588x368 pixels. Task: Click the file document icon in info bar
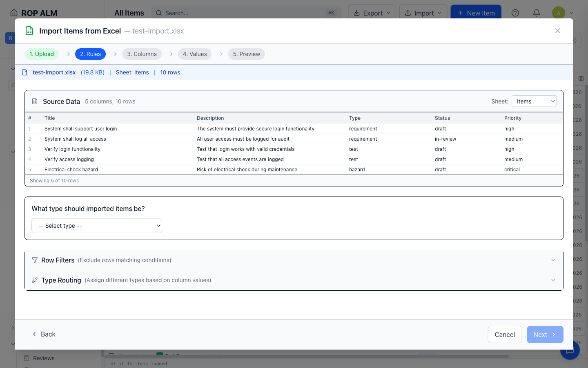[x=24, y=72]
